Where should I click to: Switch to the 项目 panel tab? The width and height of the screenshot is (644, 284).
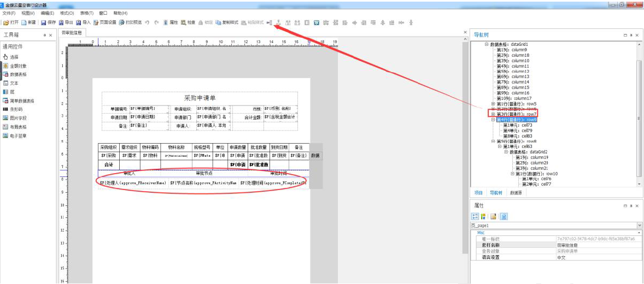point(478,193)
